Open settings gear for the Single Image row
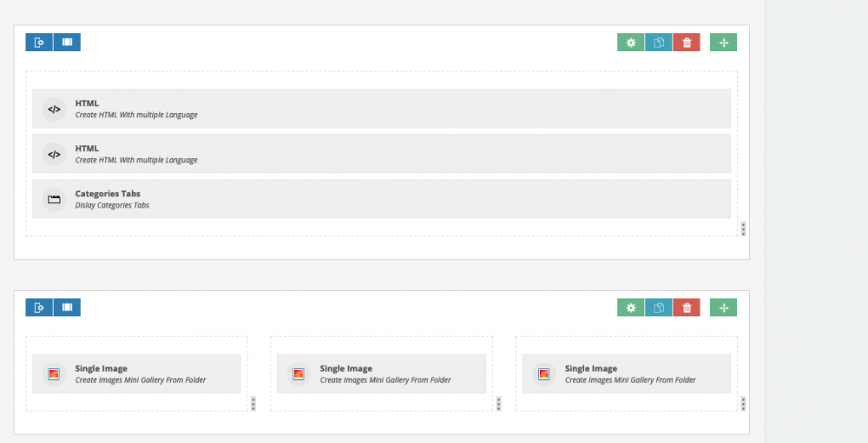 click(630, 307)
